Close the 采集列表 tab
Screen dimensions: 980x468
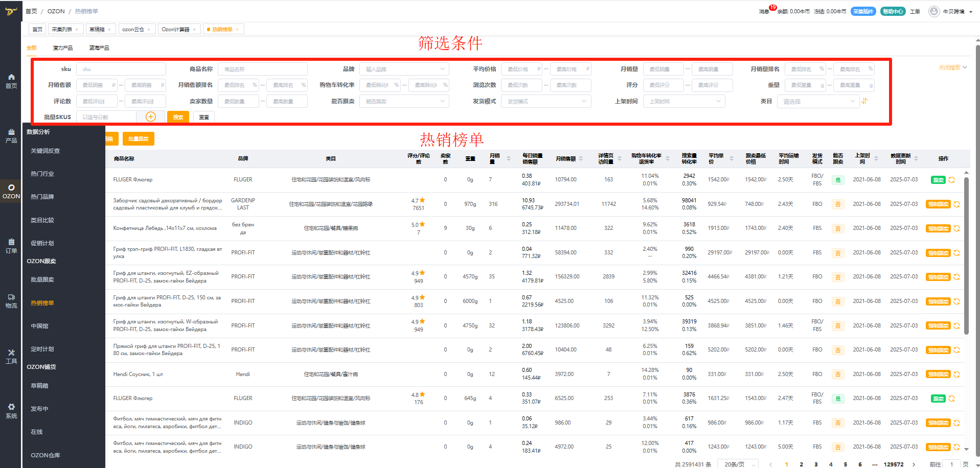click(x=77, y=30)
